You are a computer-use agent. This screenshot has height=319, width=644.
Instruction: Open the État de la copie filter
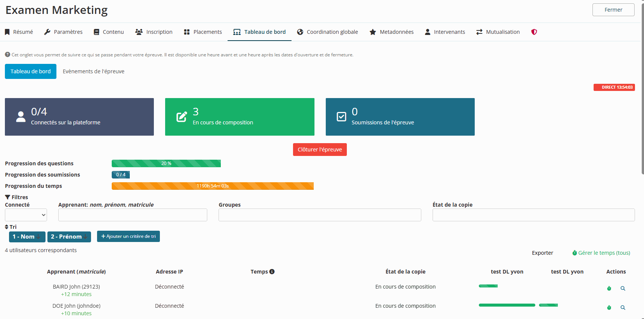coord(533,215)
